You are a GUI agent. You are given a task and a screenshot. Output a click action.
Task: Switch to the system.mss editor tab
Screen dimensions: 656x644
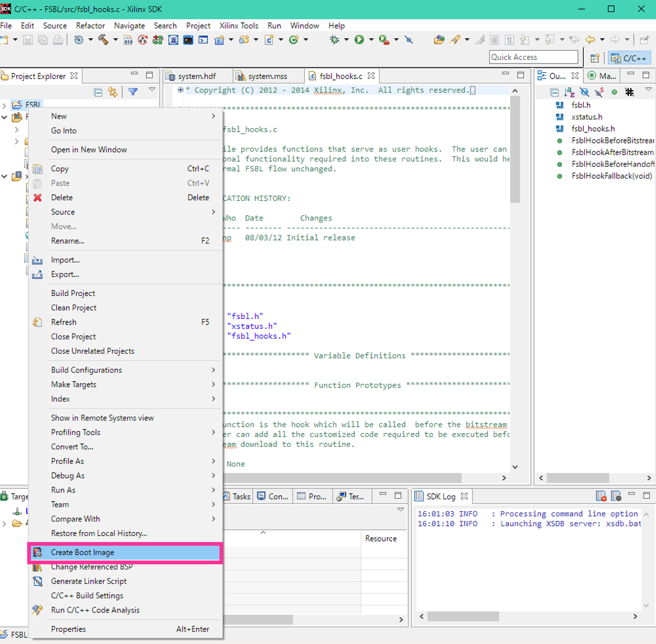(x=268, y=76)
